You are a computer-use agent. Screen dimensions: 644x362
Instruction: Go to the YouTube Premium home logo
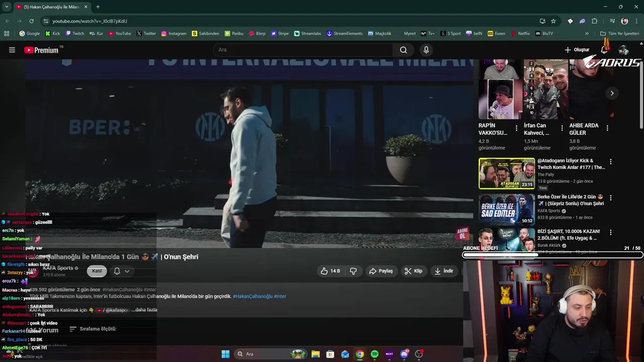41,50
